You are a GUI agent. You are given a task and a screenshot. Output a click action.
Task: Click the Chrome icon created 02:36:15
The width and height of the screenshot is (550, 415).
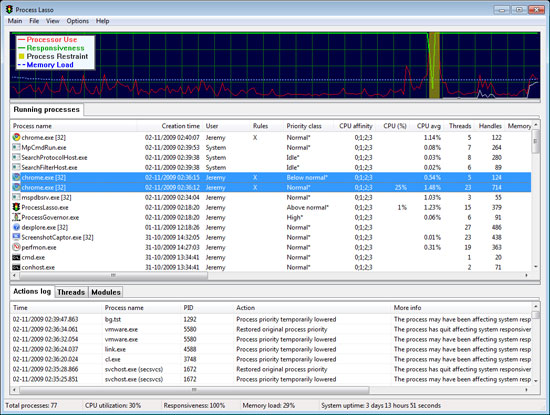(16, 177)
